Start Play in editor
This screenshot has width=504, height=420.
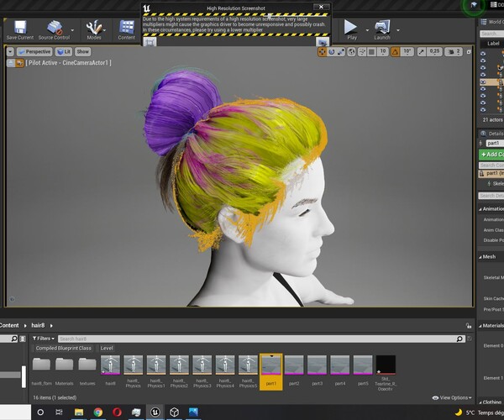coord(351,30)
